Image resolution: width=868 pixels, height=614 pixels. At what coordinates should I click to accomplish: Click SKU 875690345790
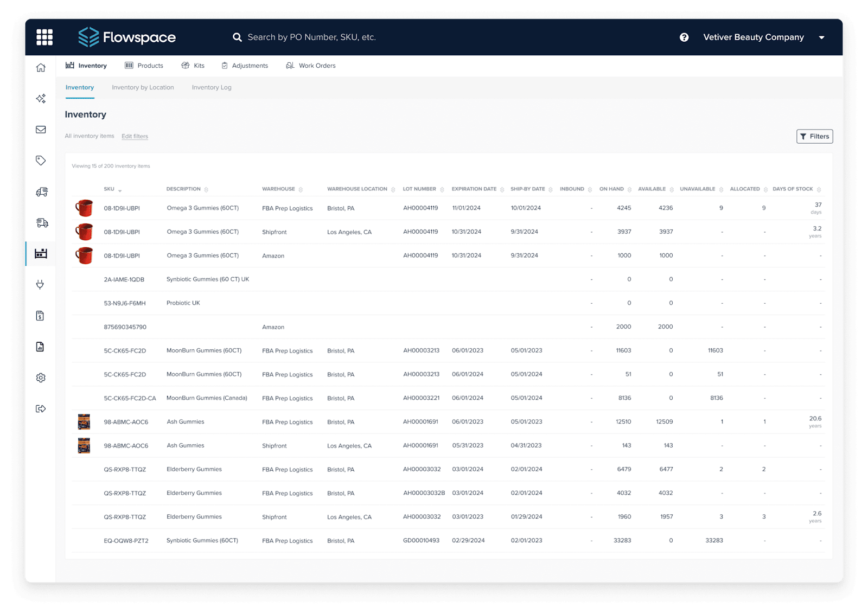point(125,327)
